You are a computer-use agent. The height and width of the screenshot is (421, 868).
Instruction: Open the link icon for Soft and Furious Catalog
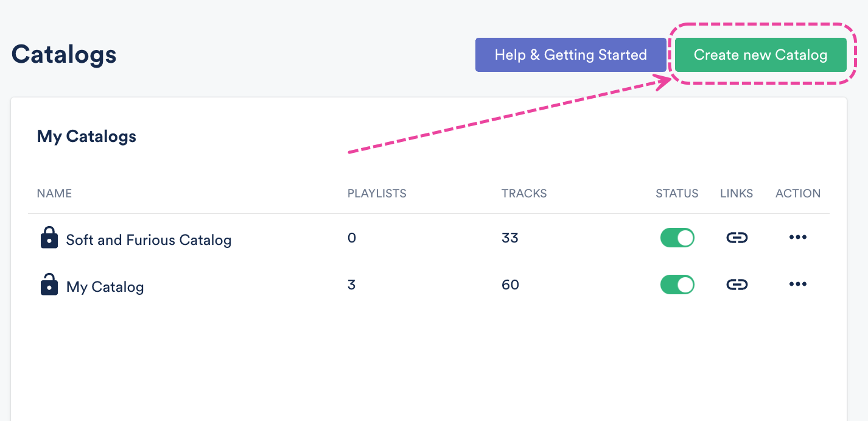tap(737, 238)
